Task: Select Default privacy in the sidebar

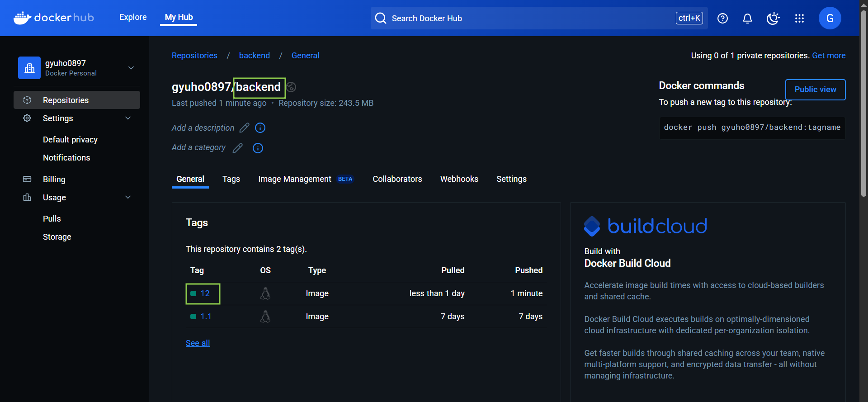Action: [x=70, y=140]
